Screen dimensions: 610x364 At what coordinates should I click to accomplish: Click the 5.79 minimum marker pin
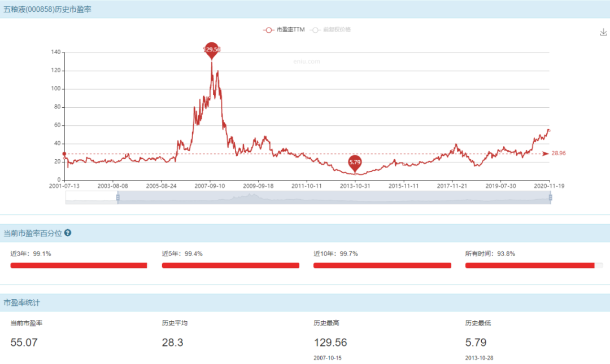tap(355, 163)
